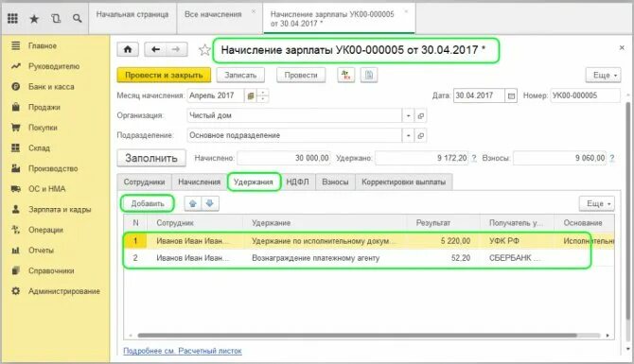Click the Номер field УК00-000005
This screenshot has height=364, width=634.
tap(586, 95)
